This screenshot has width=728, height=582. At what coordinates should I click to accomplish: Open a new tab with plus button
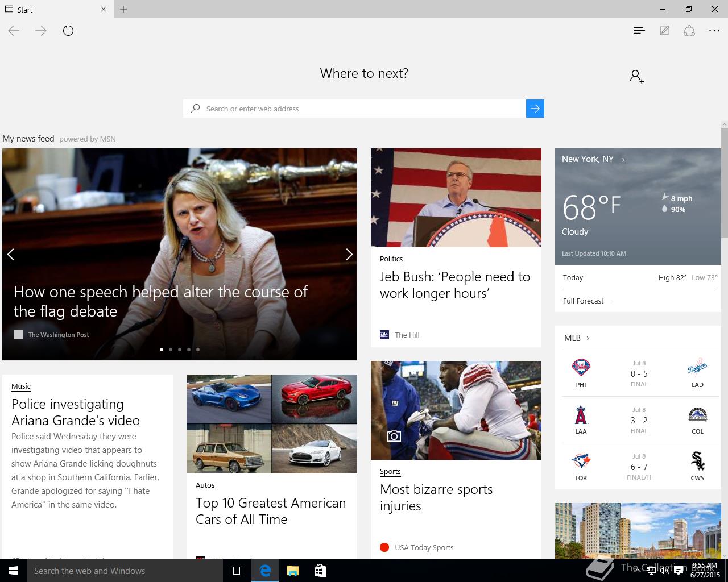(x=123, y=9)
